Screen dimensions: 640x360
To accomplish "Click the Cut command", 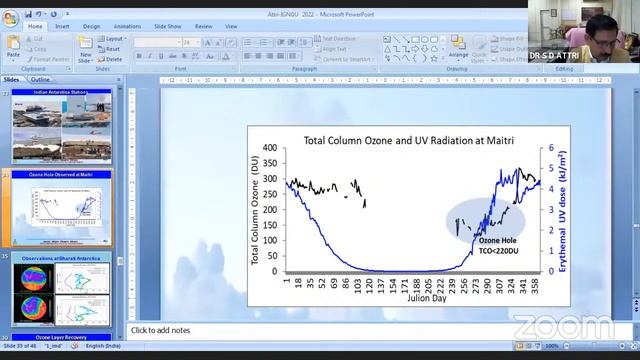I will (35, 39).
